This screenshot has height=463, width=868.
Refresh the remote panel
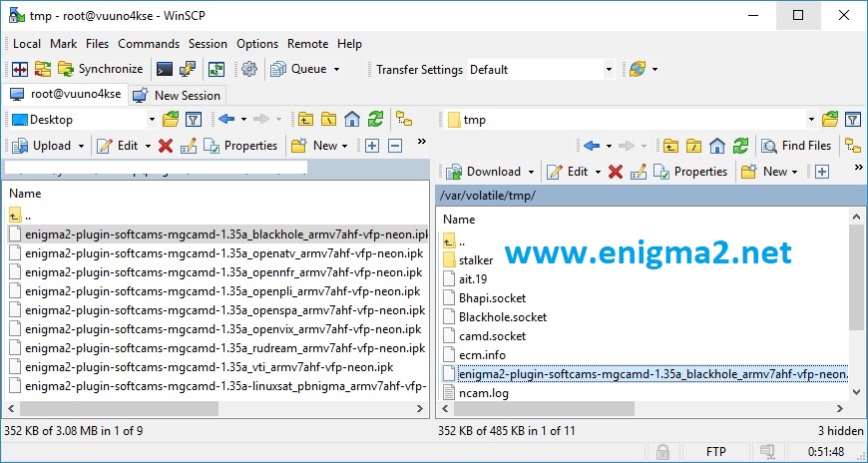point(740,146)
